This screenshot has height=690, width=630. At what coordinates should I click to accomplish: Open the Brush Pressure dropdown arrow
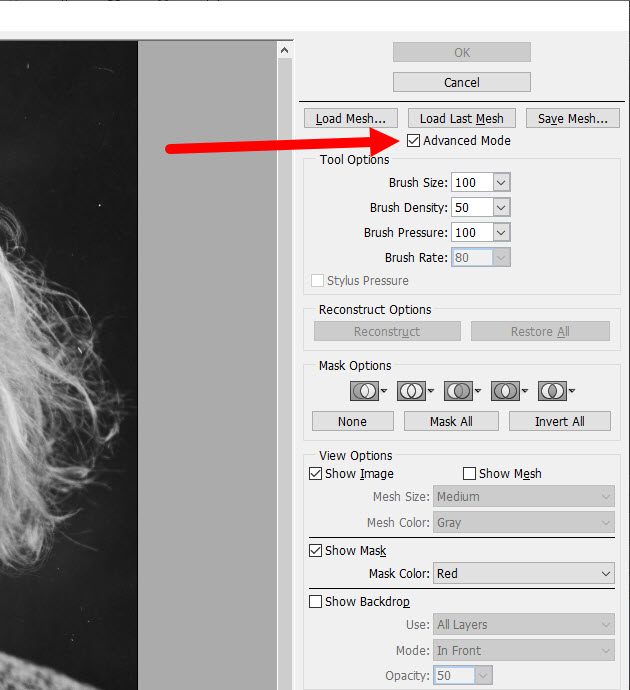coord(501,232)
